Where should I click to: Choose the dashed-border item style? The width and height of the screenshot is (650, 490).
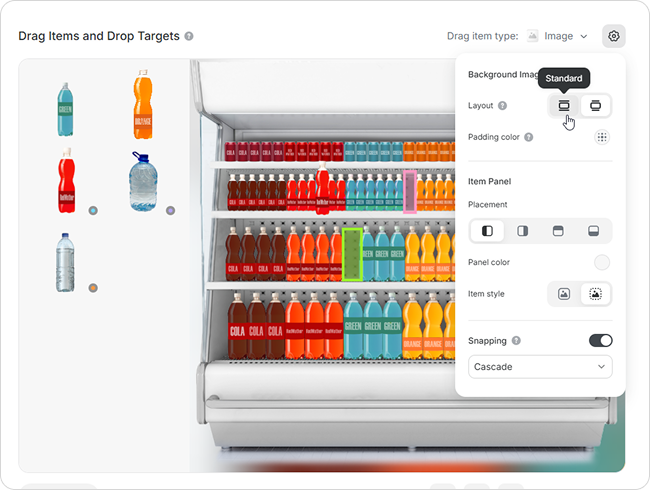[595, 294]
